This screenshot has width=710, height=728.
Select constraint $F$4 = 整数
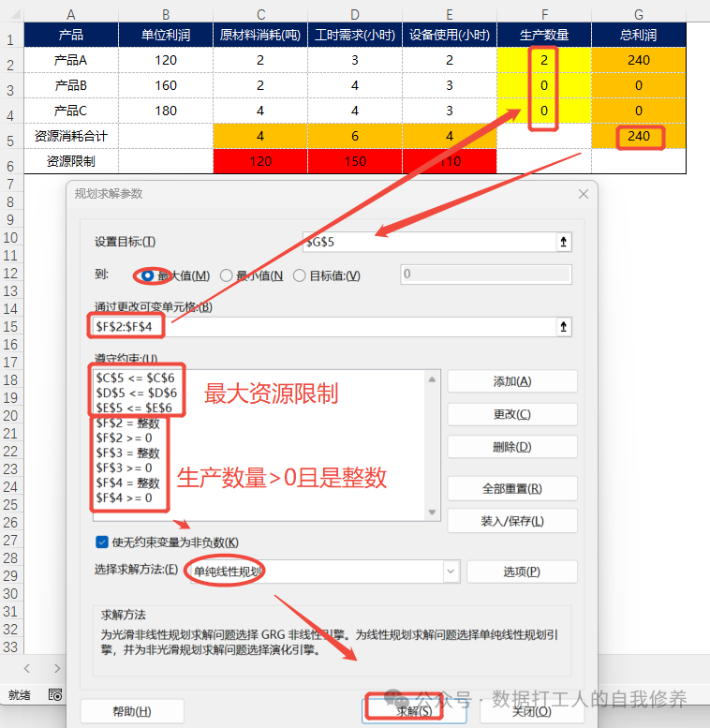[x=127, y=483]
